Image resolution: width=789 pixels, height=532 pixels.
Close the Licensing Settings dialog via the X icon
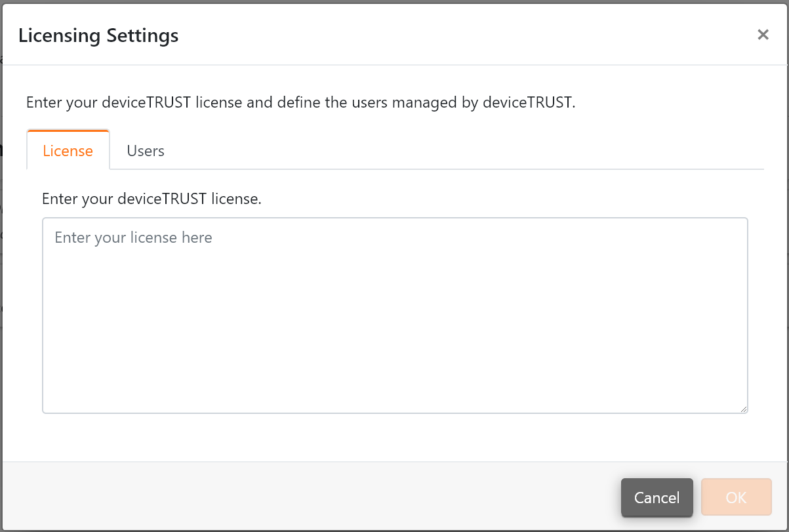763,34
